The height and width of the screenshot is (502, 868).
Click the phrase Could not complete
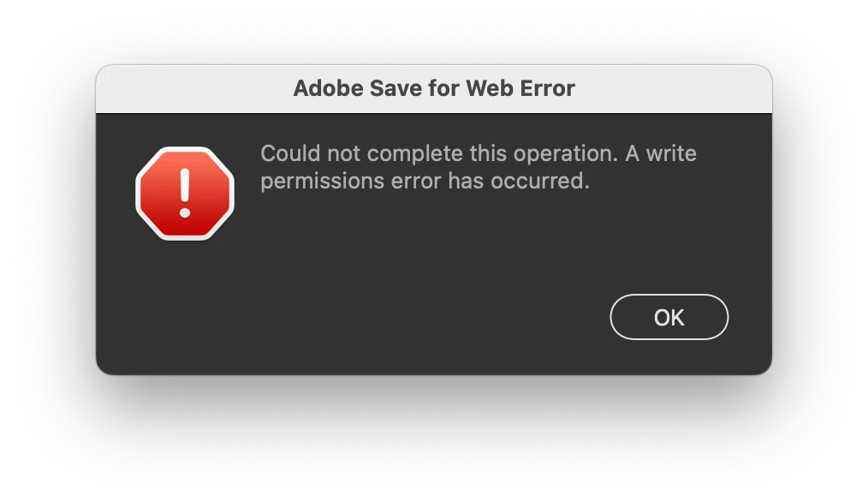361,153
